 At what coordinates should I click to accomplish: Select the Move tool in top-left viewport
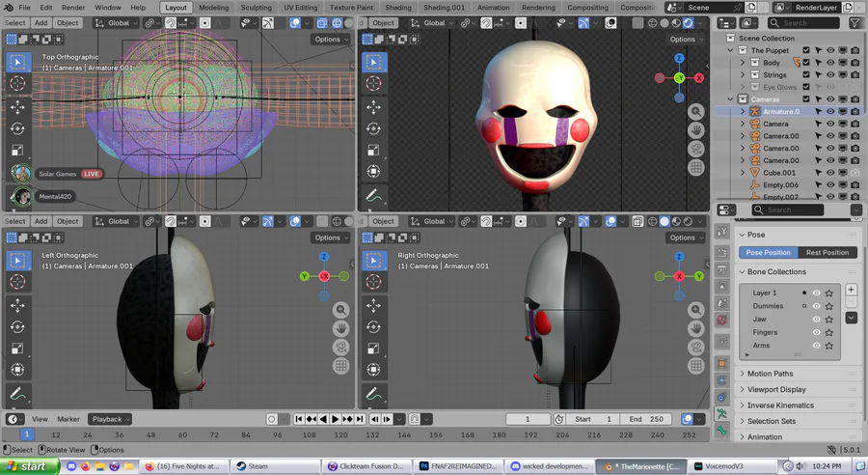pyautogui.click(x=17, y=105)
